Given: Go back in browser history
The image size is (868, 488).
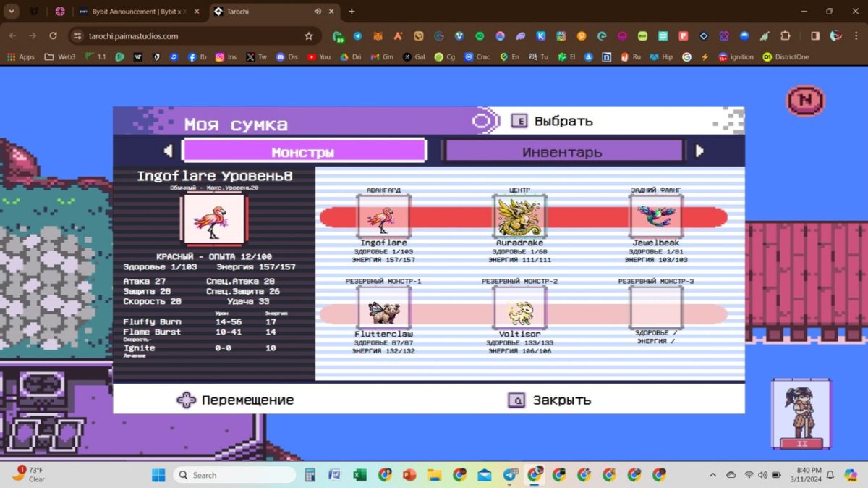Looking at the screenshot, I should click(12, 35).
